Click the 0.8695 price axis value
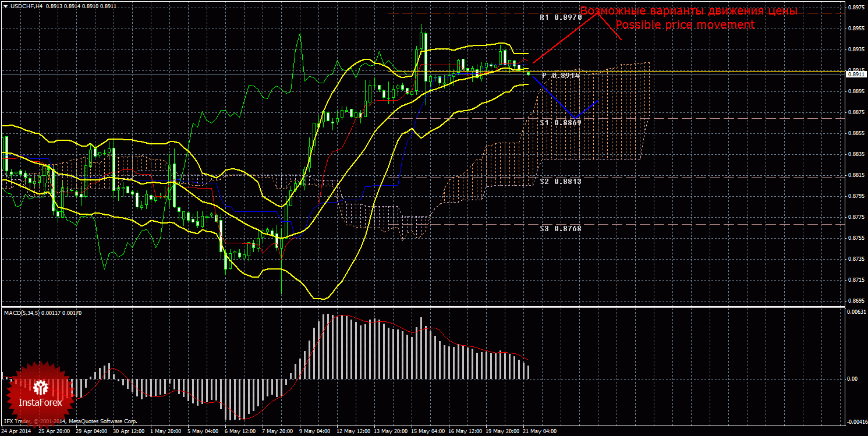Viewport: 868px width, 436px height. point(855,301)
